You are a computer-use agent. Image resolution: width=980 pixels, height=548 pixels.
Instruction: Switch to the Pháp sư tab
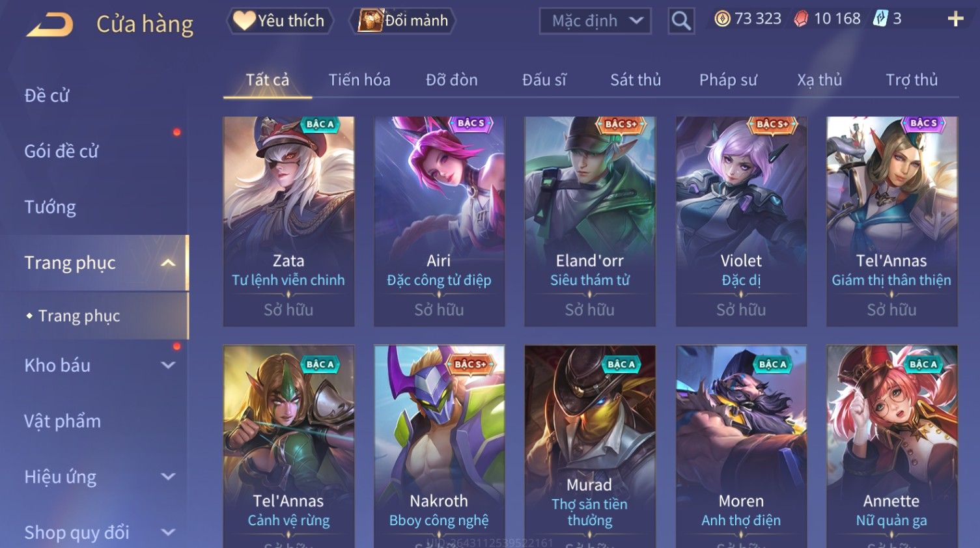[728, 80]
